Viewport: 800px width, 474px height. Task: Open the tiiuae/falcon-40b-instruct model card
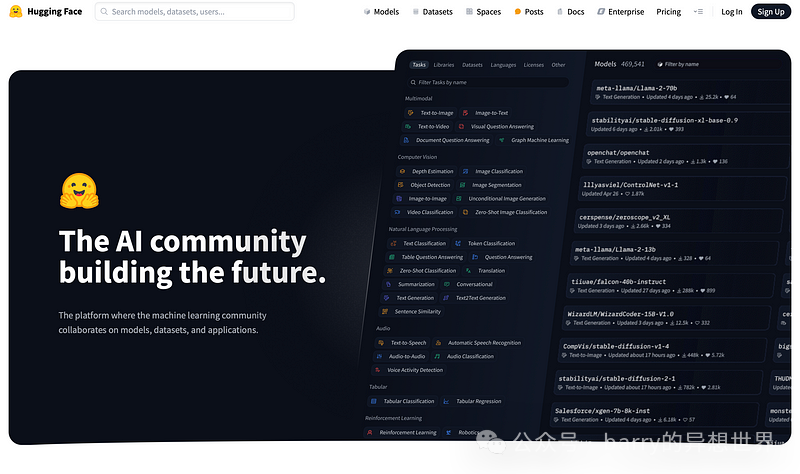pos(671,286)
